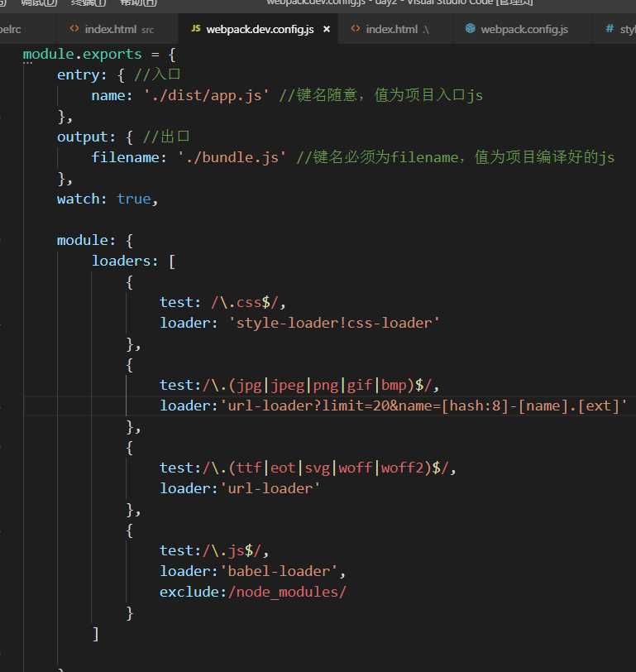Click the 'style-loader!css-loader' string
Screen dimensions: 636x672
pos(333,323)
